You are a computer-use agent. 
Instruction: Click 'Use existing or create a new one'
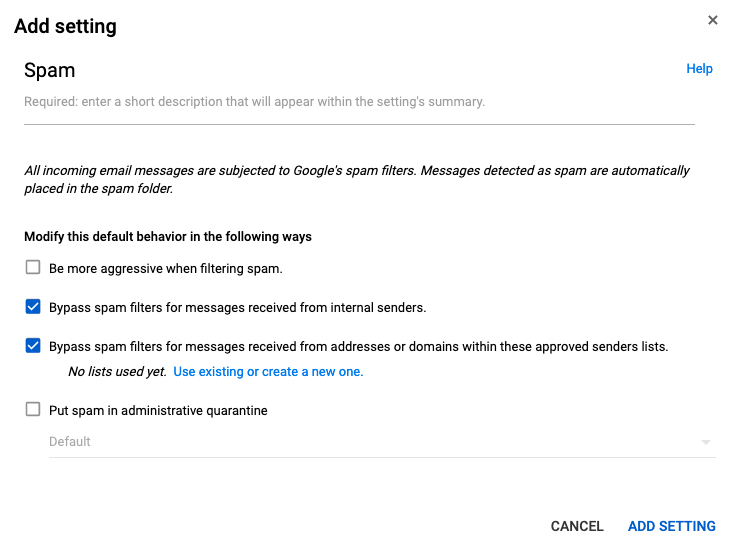(268, 371)
